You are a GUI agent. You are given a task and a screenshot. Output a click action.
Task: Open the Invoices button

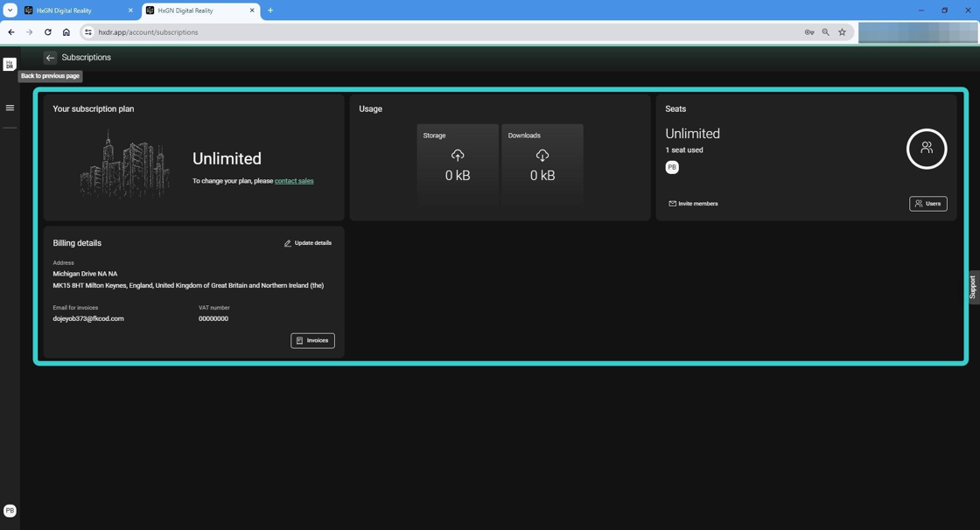pos(312,340)
